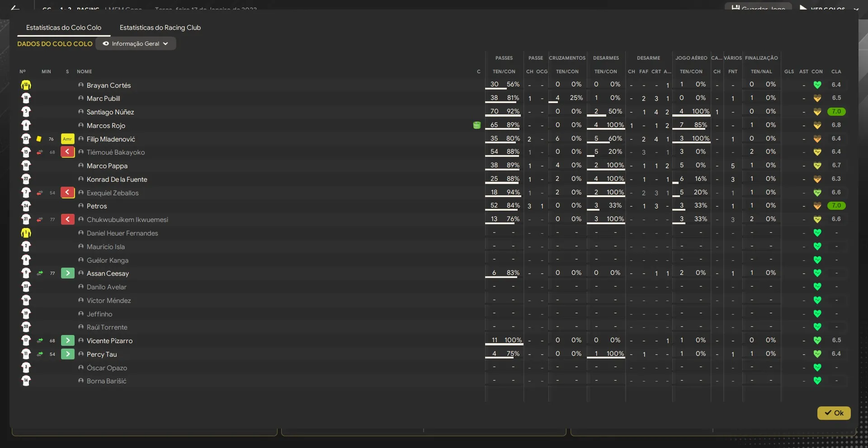Click Óscar Opazo's shirt icon
Viewport: 868px width, 448px height.
26,368
